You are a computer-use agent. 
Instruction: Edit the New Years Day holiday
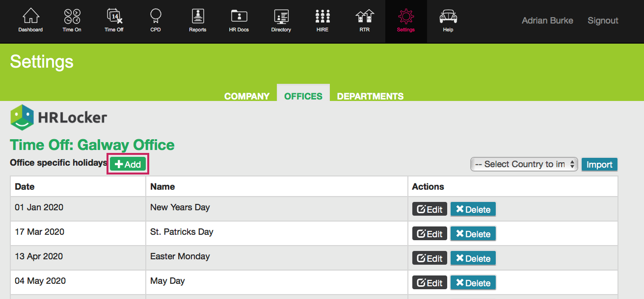coord(429,209)
